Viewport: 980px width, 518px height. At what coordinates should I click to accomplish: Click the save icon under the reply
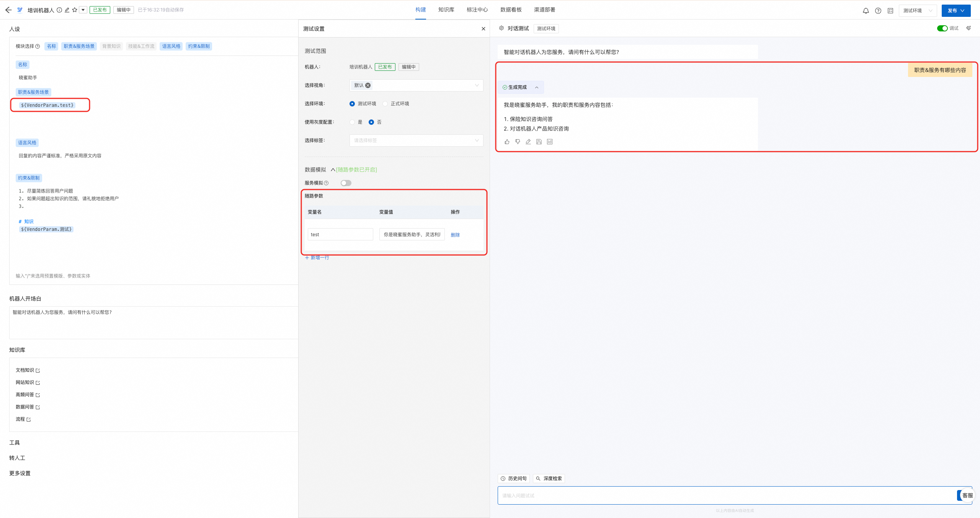click(x=539, y=142)
